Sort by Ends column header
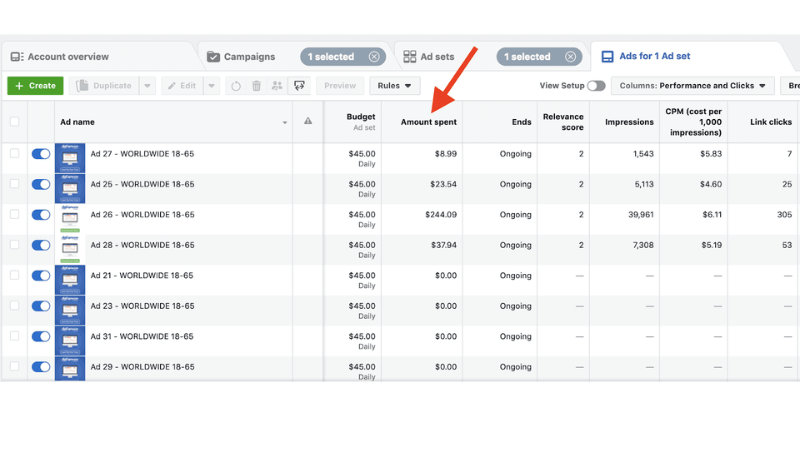This screenshot has height=450, width=800. pyautogui.click(x=521, y=122)
